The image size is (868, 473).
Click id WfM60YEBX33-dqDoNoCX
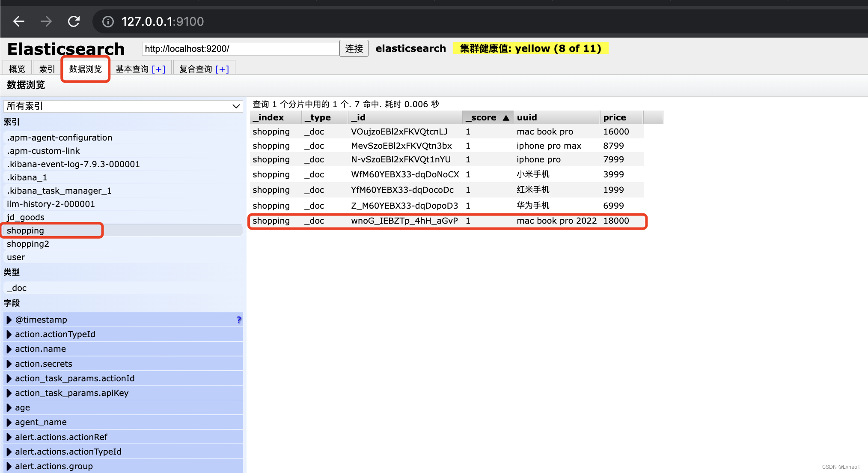405,174
